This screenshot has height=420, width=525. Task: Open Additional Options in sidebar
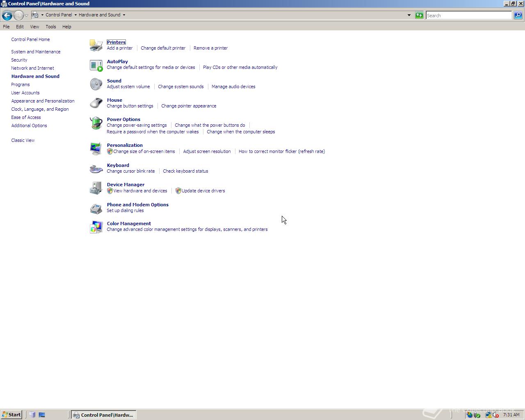pos(29,126)
